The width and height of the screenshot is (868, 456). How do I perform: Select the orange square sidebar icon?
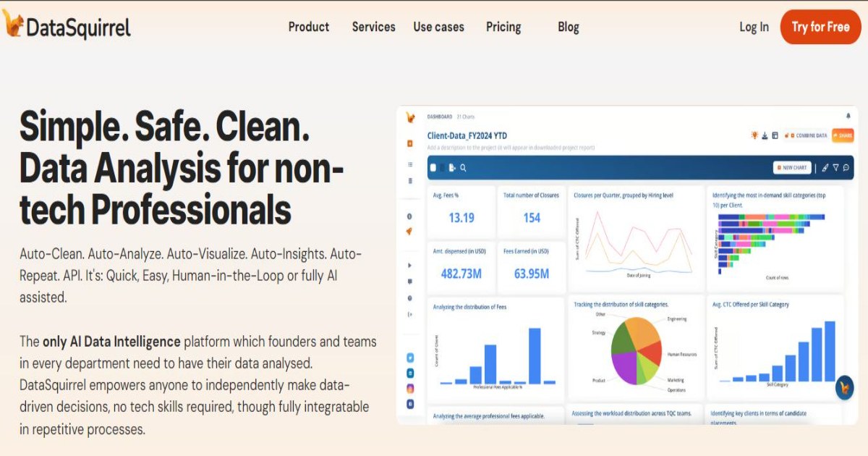(x=410, y=143)
